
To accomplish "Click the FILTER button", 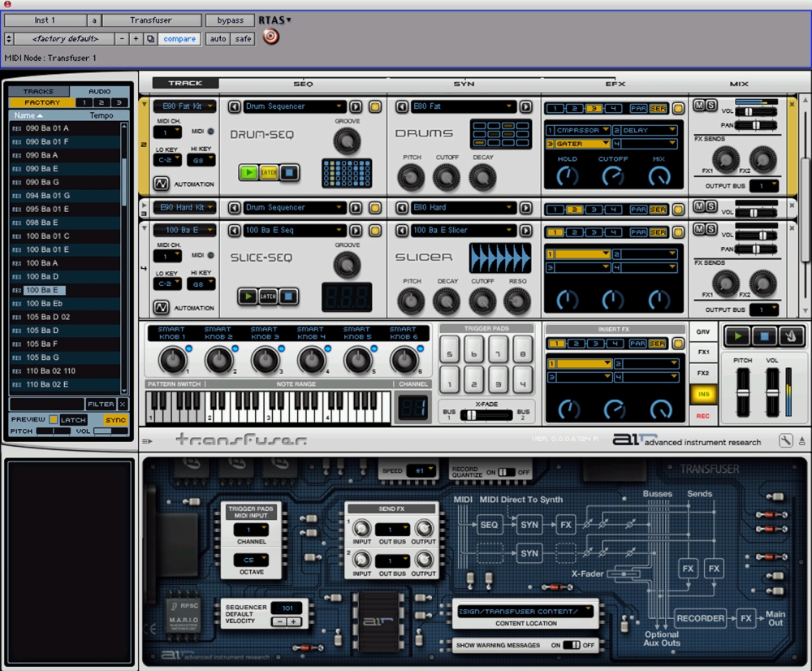I will [x=101, y=405].
